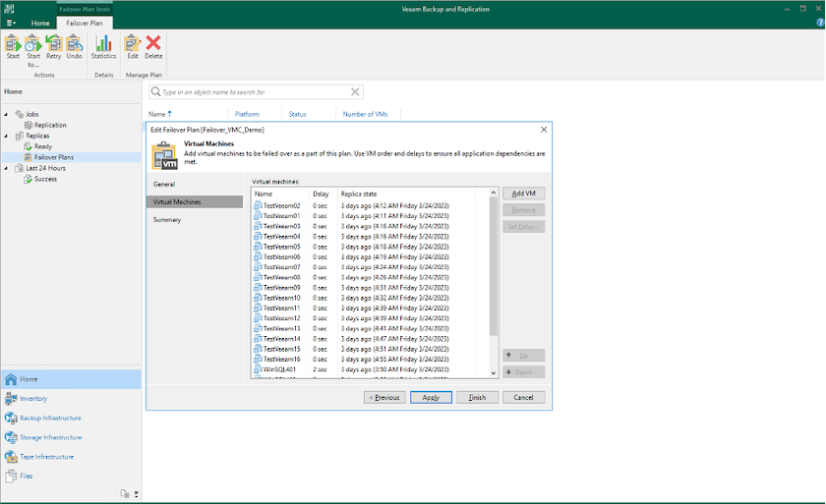Click the Add VM button
Viewport: 826px width, 504px height.
pyautogui.click(x=523, y=194)
